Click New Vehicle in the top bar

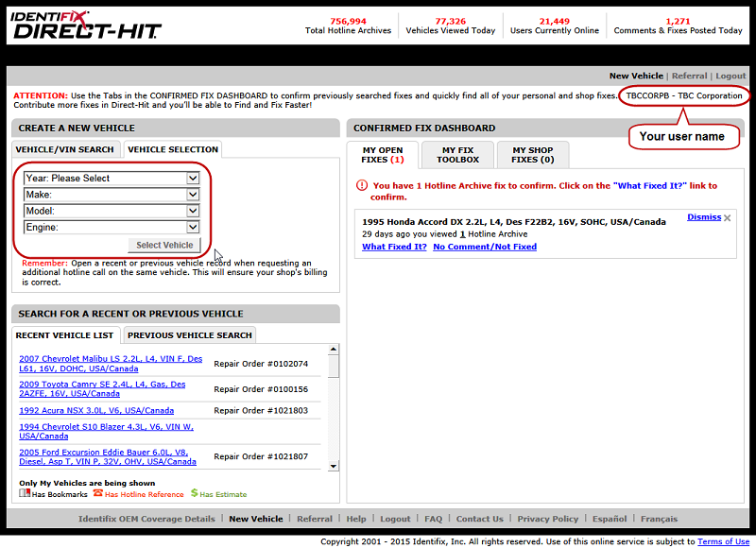[x=636, y=76]
